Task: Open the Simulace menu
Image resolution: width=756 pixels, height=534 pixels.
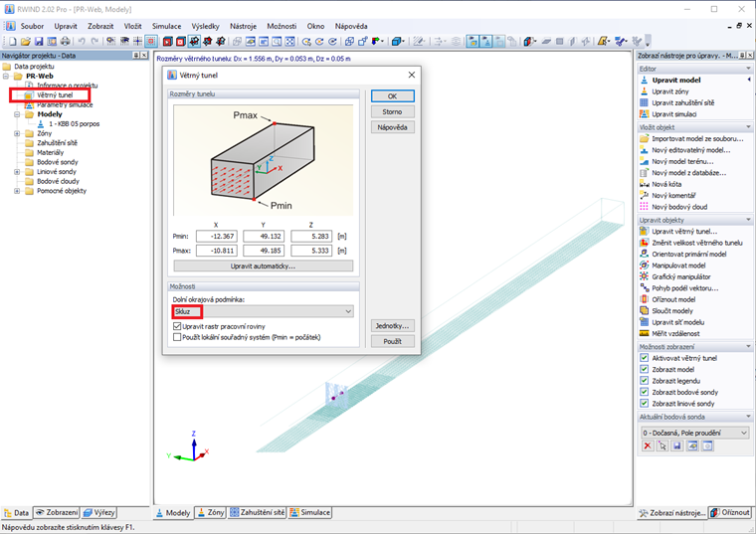Action: pos(167,26)
